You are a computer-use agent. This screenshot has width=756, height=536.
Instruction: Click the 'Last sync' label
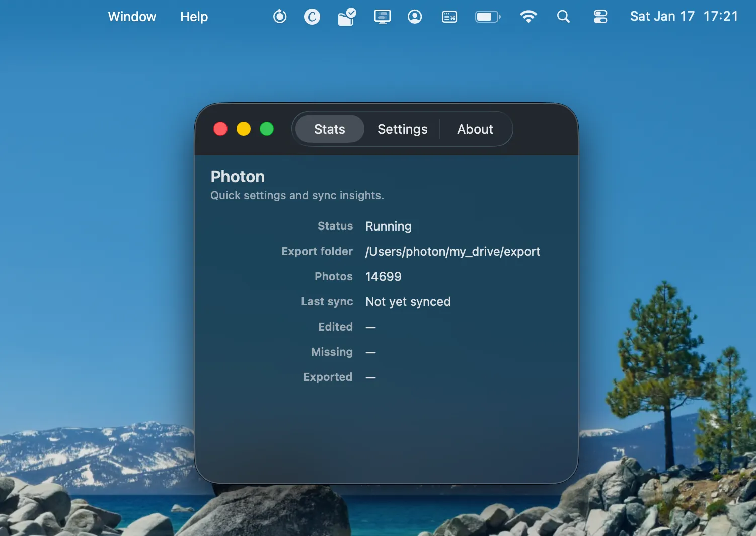[327, 301]
